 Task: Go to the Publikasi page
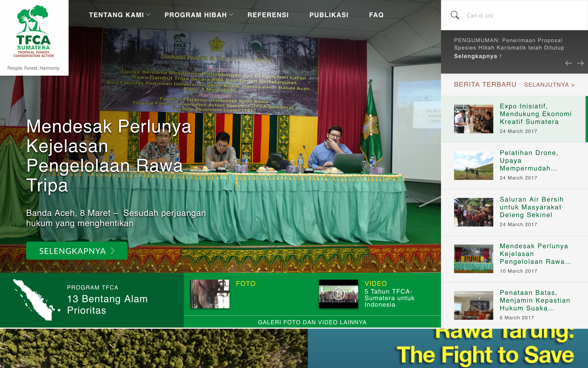pyautogui.click(x=329, y=15)
